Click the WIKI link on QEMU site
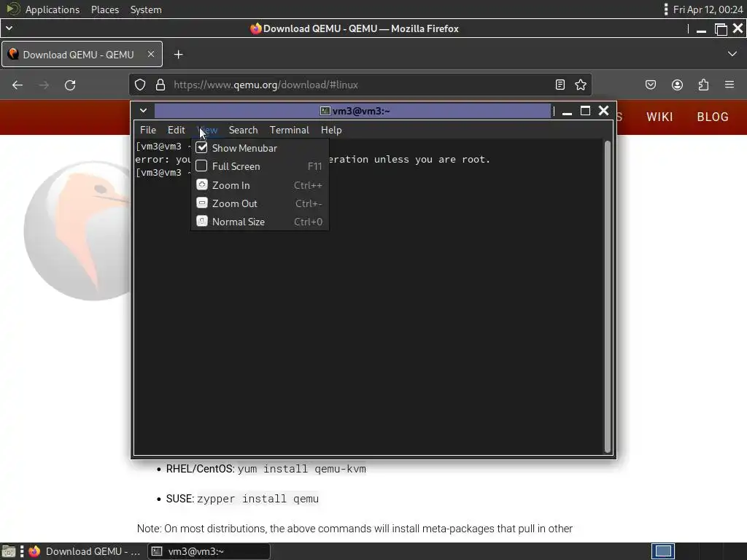Screen dimensions: 747x560 [659, 117]
